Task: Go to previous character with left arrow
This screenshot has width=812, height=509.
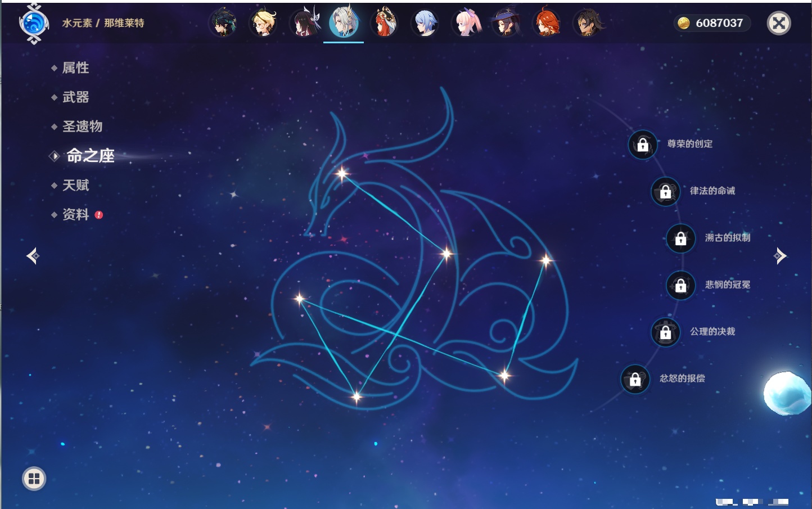Action: pos(33,256)
